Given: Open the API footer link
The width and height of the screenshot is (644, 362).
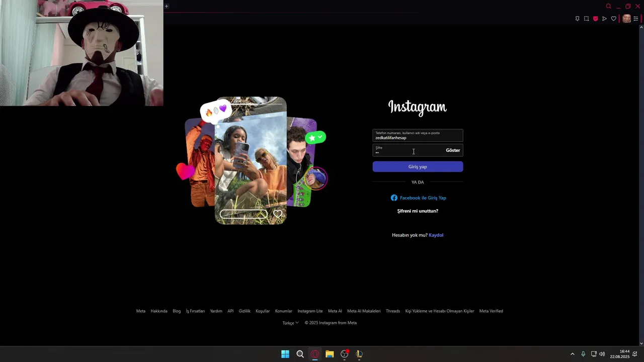Looking at the screenshot, I should [x=230, y=311].
